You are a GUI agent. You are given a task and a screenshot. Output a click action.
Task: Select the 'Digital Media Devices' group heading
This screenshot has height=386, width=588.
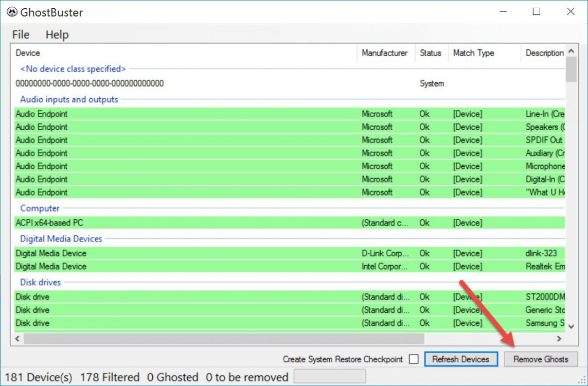pyautogui.click(x=61, y=239)
